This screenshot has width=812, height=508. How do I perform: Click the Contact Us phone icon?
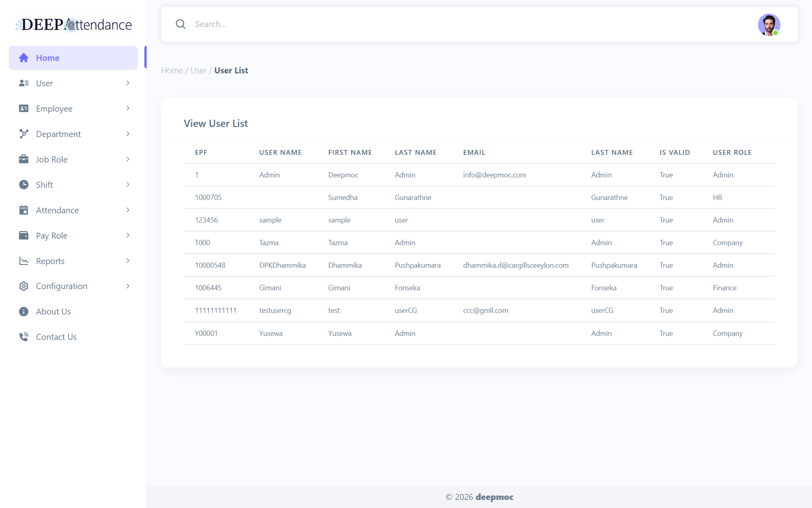pos(24,337)
